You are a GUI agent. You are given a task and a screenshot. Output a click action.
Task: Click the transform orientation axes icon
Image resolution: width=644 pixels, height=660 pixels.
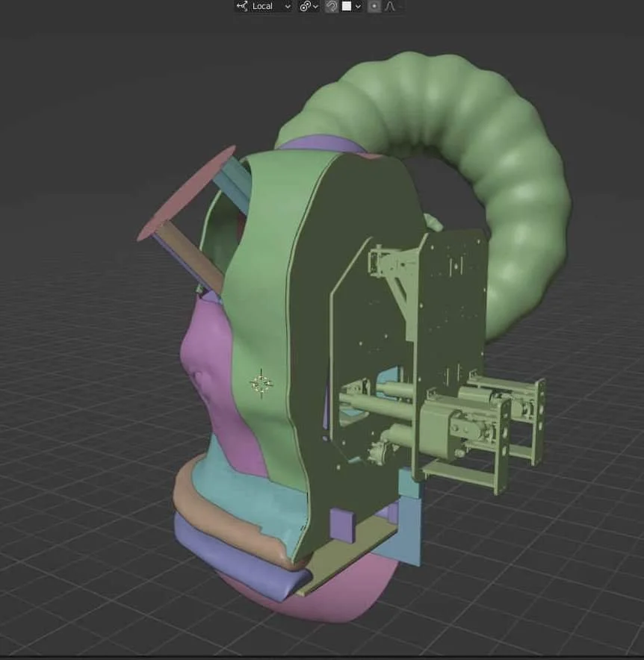241,6
